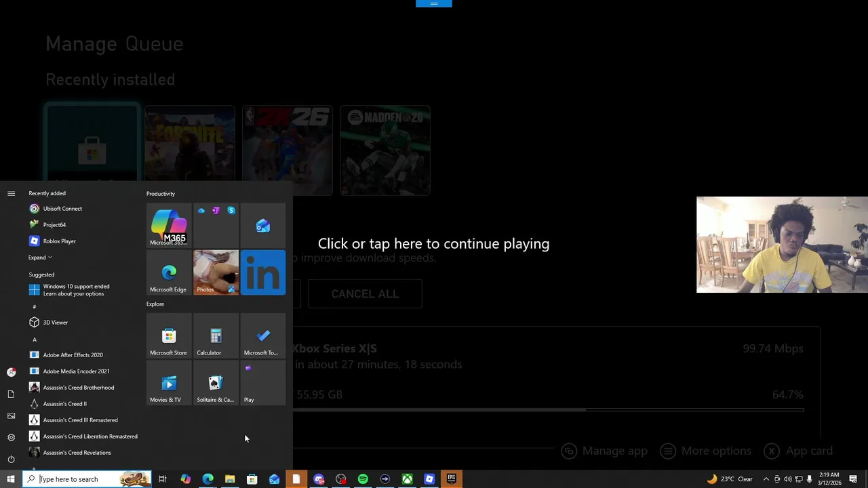868x488 pixels.
Task: Open the user account avatar in Start rail
Action: (11, 372)
